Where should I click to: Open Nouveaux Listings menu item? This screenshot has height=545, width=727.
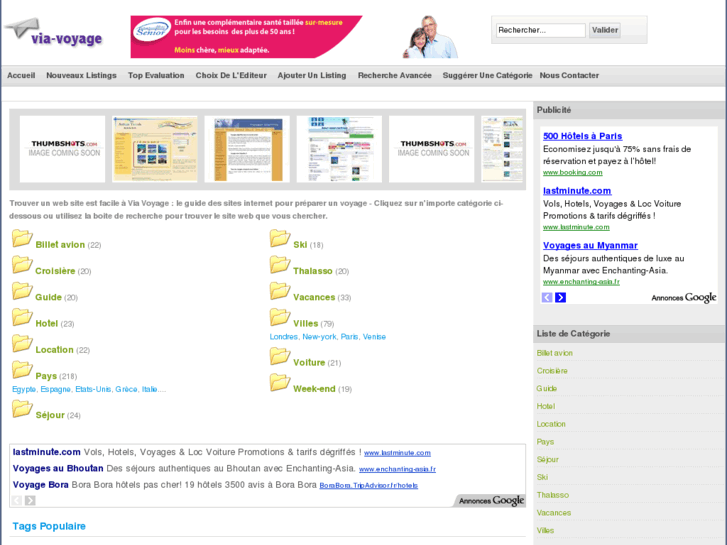[81, 76]
